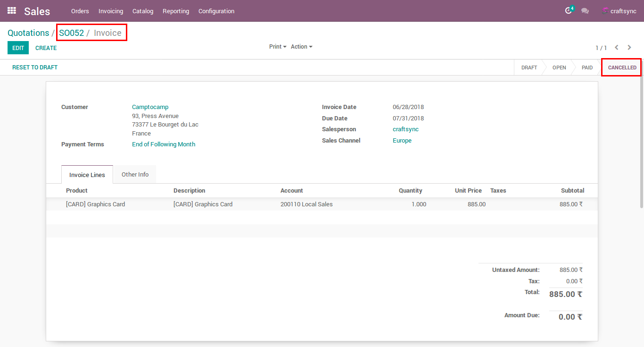
Task: Expand the Print dropdown
Action: pos(278,47)
